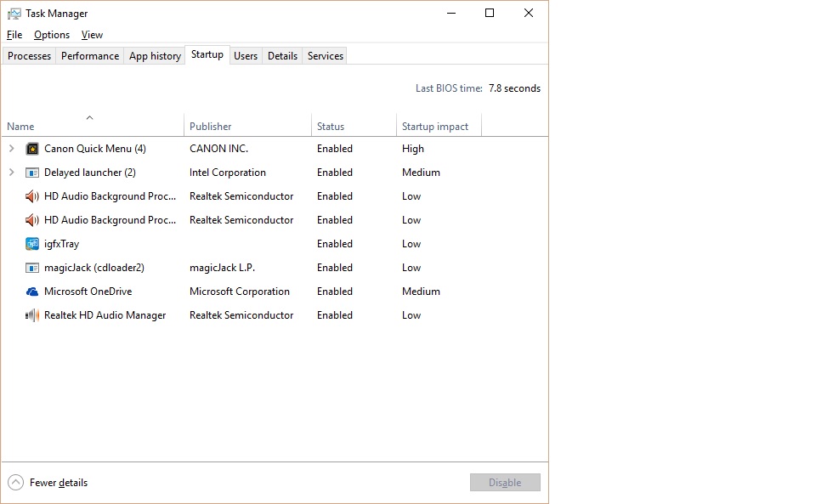Select the Microsoft OneDrive entry
This screenshot has height=504, width=816.
point(275,292)
